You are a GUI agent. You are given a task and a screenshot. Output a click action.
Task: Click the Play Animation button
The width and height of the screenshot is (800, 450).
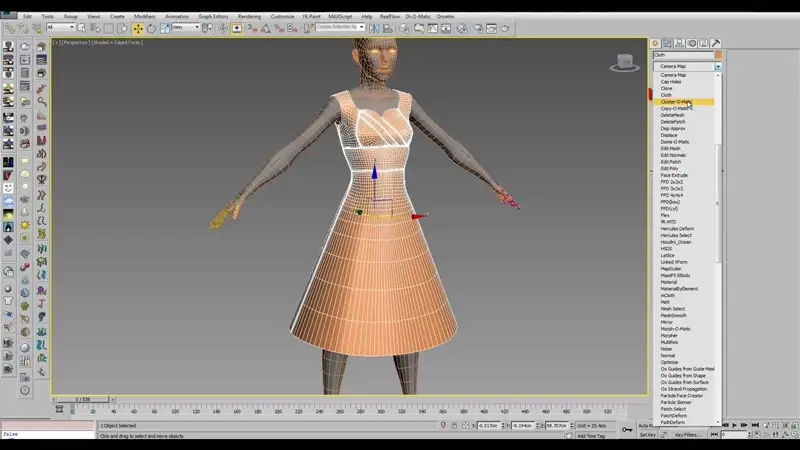[734, 425]
